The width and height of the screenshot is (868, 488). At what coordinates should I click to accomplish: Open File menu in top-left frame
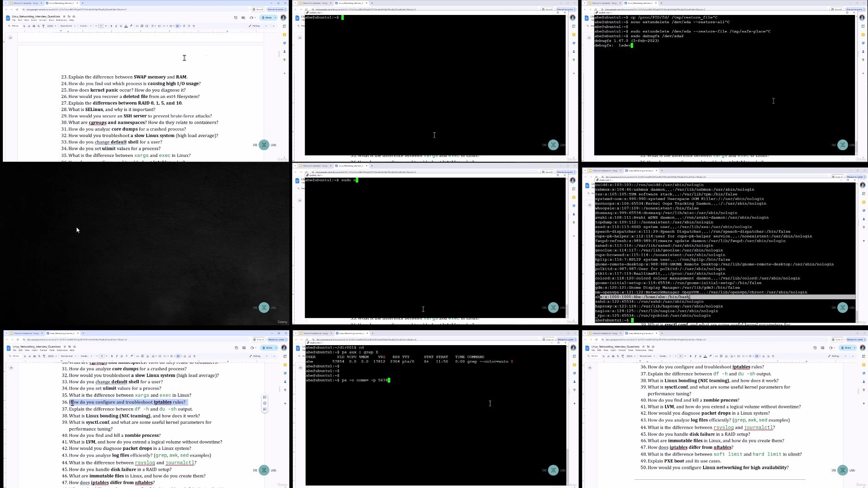[x=14, y=20]
